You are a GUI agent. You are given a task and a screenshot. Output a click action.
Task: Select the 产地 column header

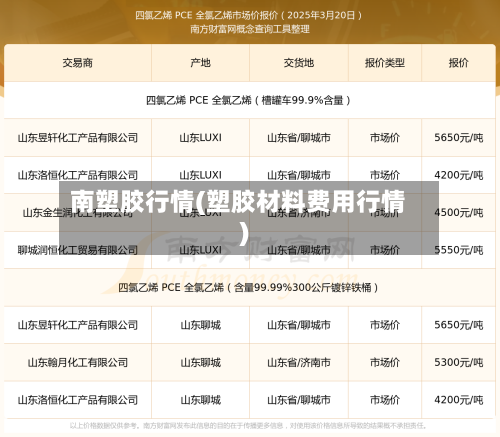click(x=200, y=63)
